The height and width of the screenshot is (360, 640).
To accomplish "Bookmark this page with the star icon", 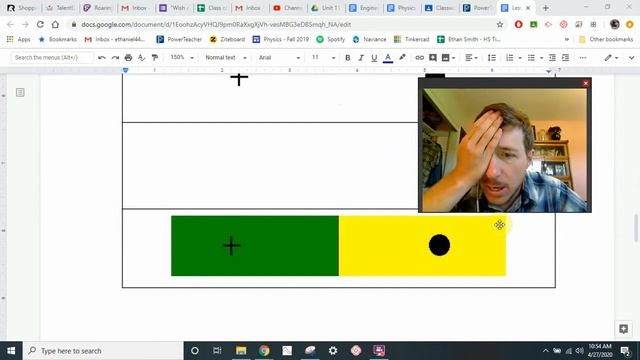I will [x=500, y=24].
